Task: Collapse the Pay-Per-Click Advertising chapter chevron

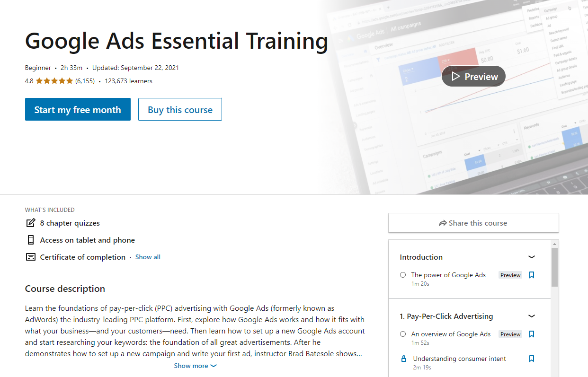Action: (x=532, y=316)
